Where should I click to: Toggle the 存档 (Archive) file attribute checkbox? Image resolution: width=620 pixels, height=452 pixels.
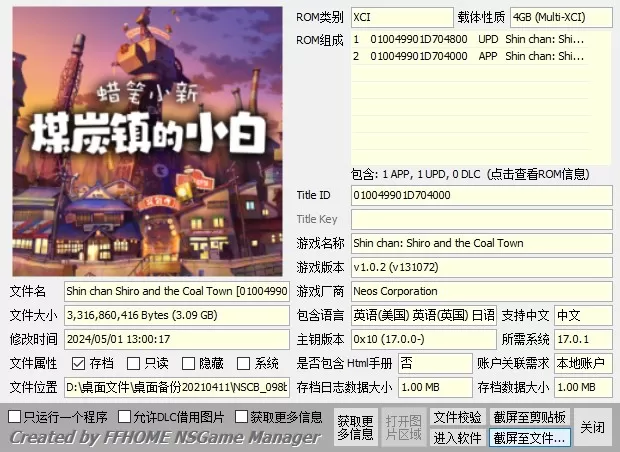tap(79, 364)
